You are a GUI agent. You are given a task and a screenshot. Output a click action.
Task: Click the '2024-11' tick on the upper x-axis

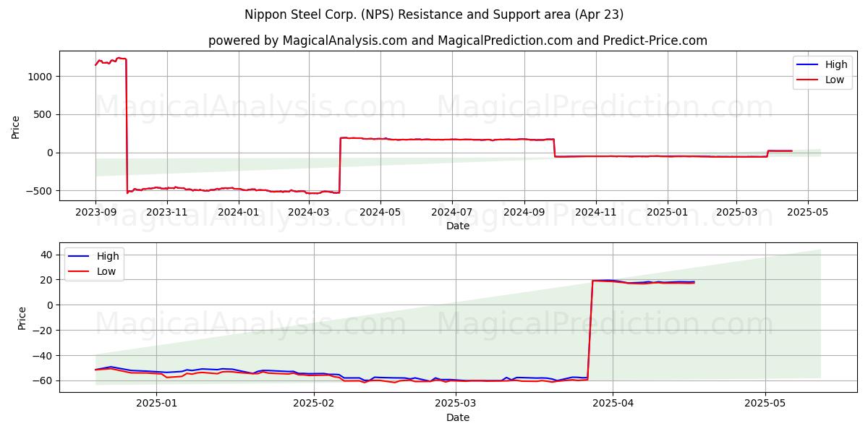[596, 212]
